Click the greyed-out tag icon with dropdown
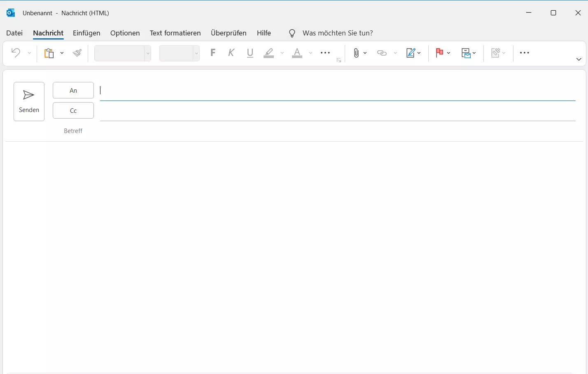588x374 pixels. 498,53
